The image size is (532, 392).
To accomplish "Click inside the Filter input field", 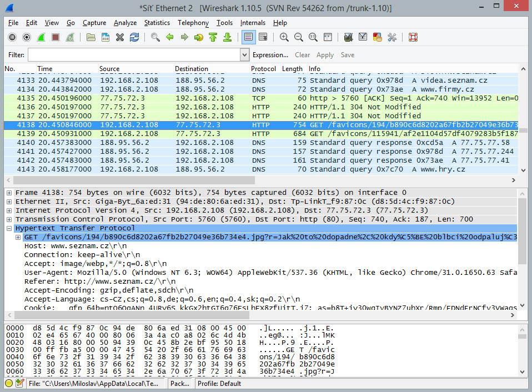I will (134, 55).
